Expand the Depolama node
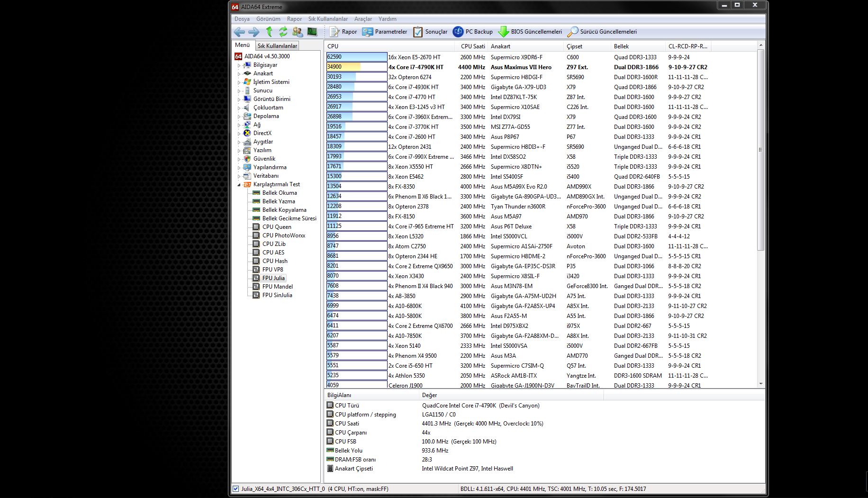The image size is (868, 498). [x=239, y=117]
